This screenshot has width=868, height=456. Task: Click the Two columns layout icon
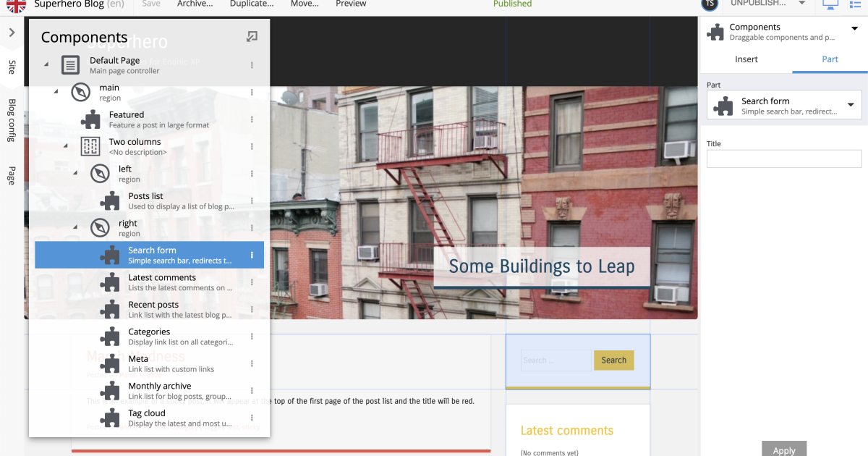pyautogui.click(x=90, y=146)
